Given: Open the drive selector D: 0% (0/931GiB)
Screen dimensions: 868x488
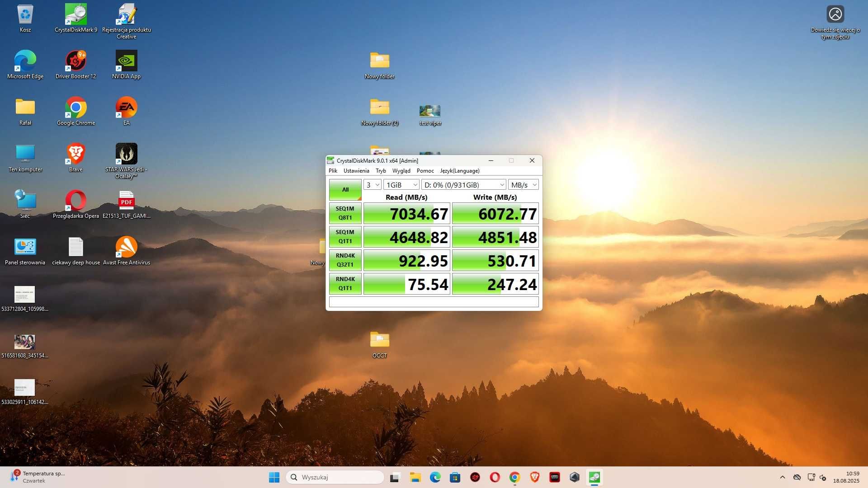Looking at the screenshot, I should [464, 185].
